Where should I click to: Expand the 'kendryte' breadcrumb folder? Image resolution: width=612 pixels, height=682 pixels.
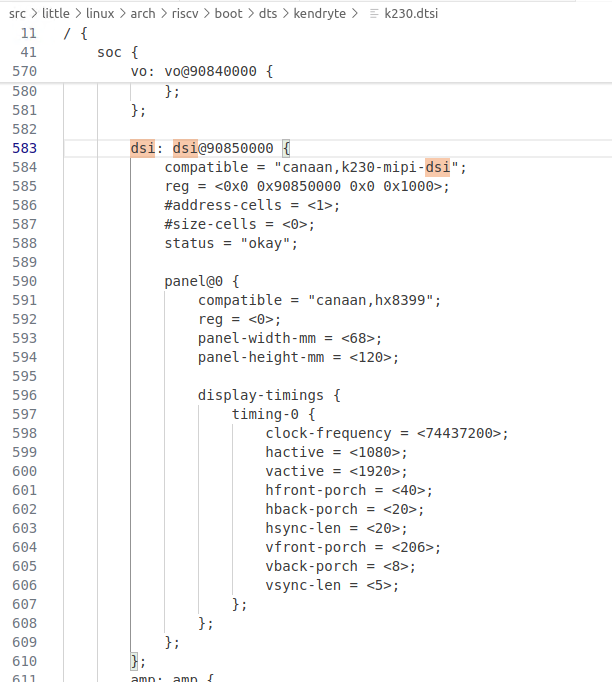point(323,14)
